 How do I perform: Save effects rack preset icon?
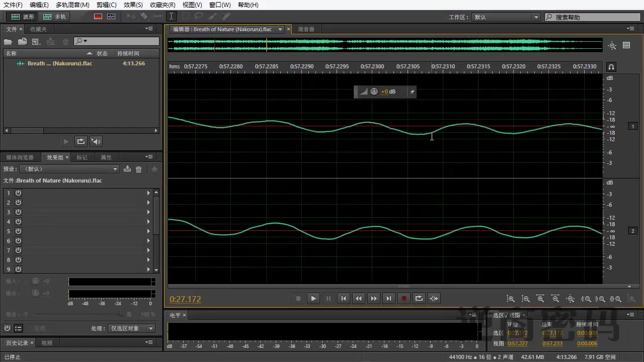click(x=127, y=169)
